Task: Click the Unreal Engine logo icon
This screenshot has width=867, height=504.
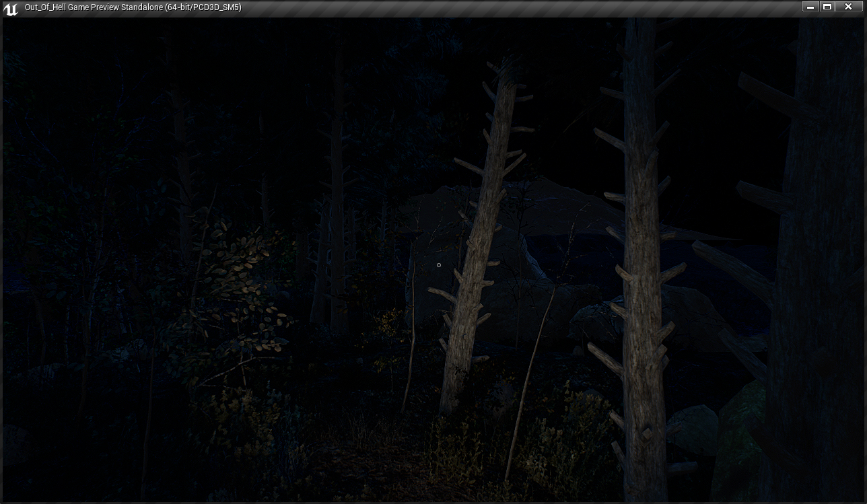Action: pos(11,8)
